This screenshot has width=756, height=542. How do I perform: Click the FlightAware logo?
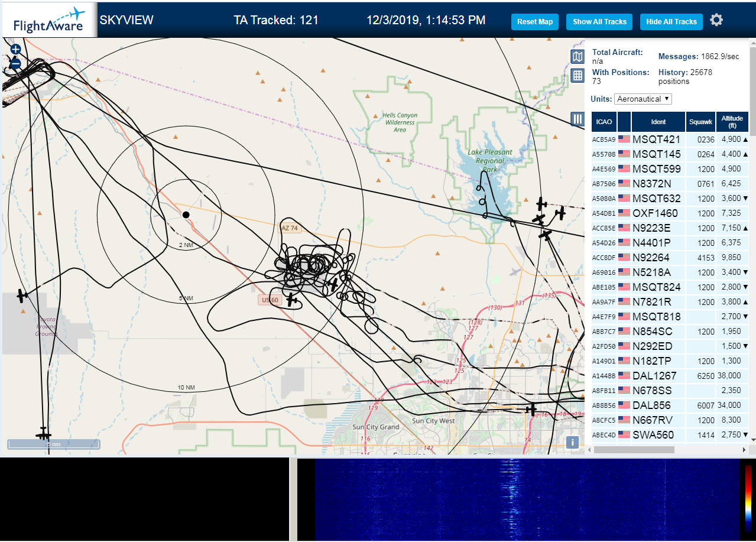(48, 20)
